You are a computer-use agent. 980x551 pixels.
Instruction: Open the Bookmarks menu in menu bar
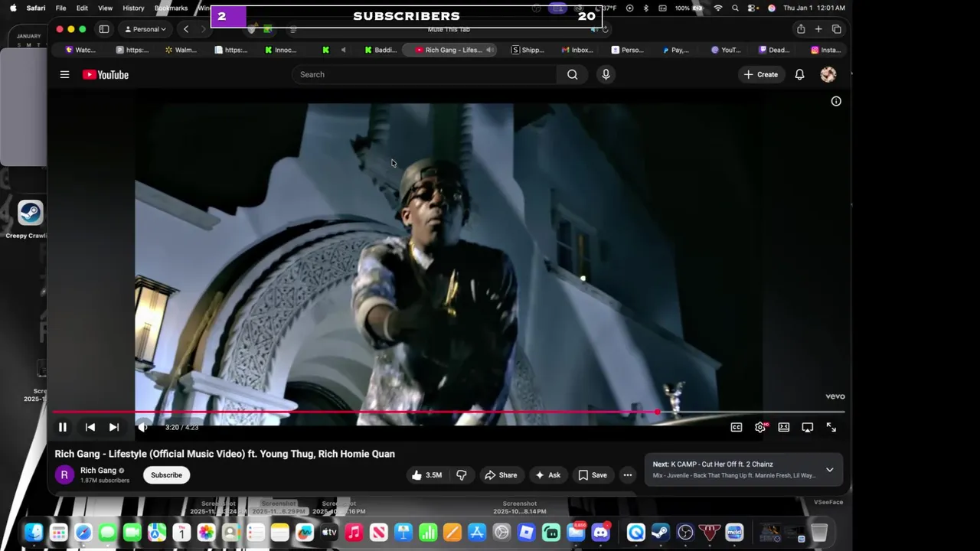tap(171, 8)
